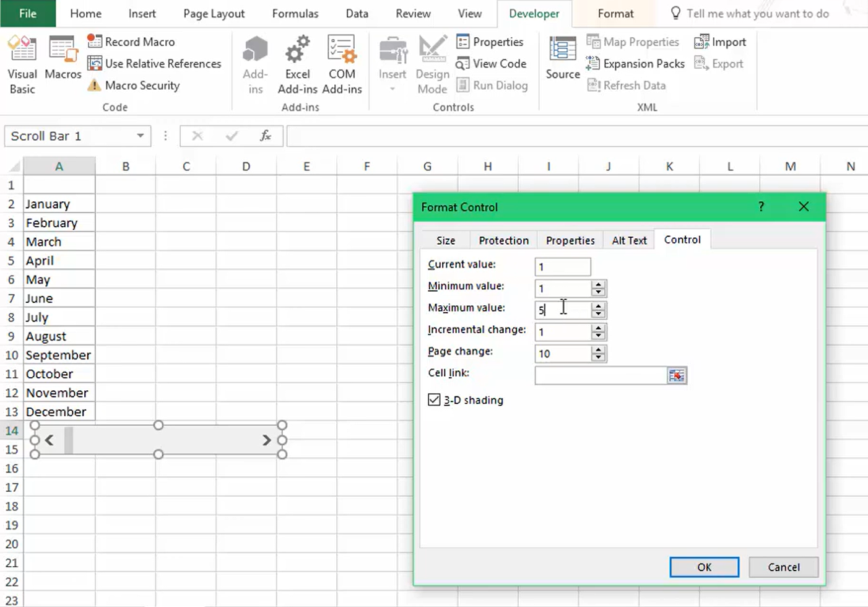Click View Code in Controls group
Viewport: 868px width, 607px height.
pyautogui.click(x=491, y=63)
